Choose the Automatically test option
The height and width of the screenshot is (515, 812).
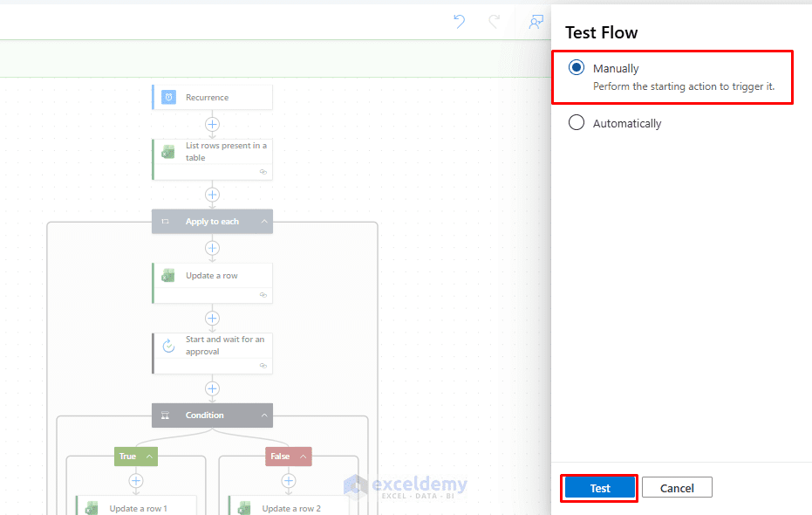pyautogui.click(x=577, y=123)
